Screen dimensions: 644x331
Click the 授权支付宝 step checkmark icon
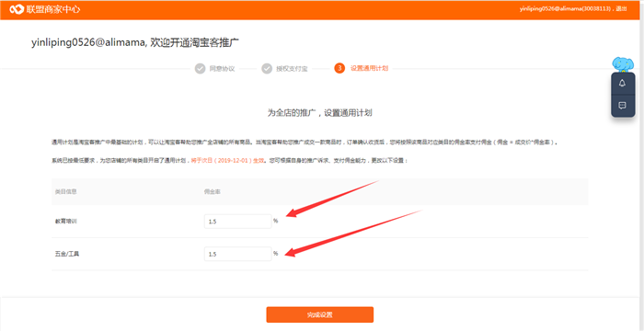pyautogui.click(x=267, y=69)
